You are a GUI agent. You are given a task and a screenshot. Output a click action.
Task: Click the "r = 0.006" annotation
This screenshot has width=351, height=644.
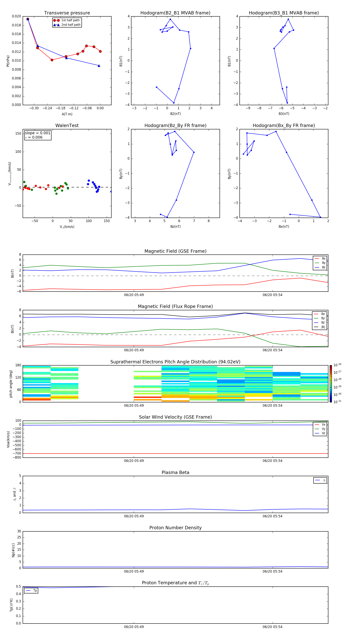tap(34, 137)
